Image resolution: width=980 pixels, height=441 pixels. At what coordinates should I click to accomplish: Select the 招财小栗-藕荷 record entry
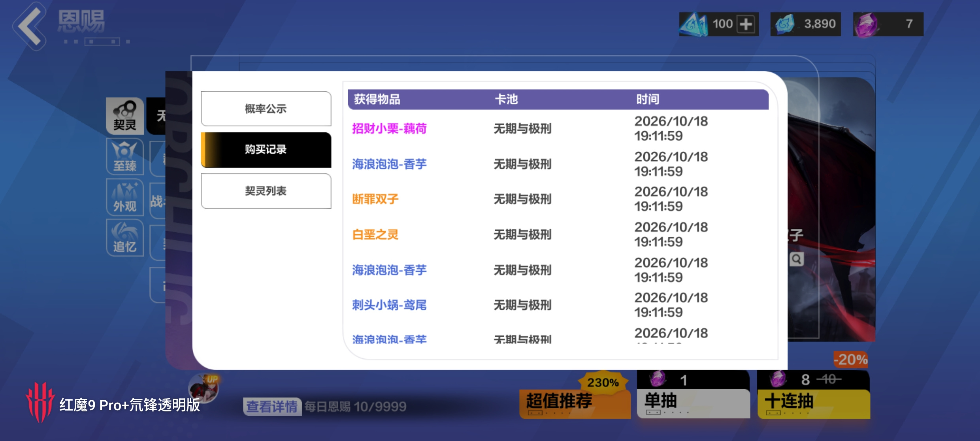389,128
